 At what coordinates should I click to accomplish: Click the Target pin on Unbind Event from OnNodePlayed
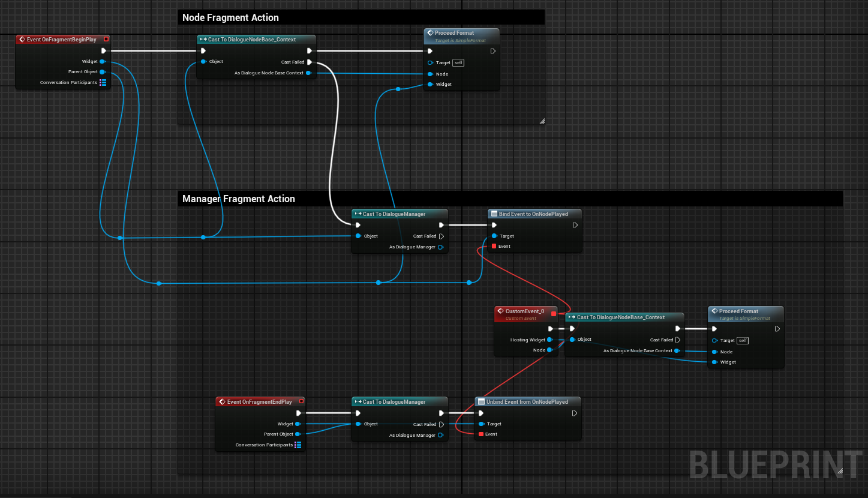pyautogui.click(x=481, y=424)
